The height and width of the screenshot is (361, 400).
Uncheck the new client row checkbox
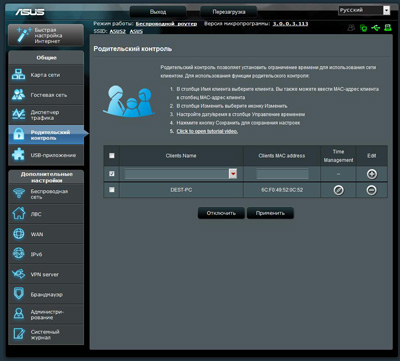tap(112, 174)
